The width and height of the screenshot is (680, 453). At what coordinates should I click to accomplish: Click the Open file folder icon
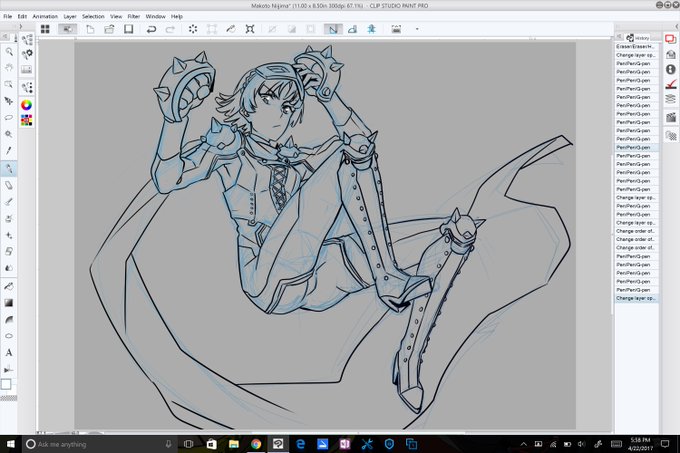pyautogui.click(x=109, y=29)
